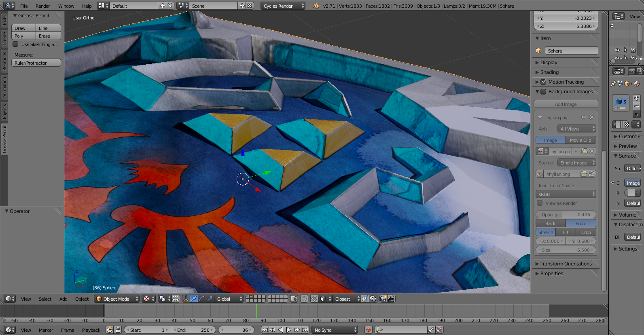
Task: Open image file browser beside F button
Action: click(x=584, y=151)
